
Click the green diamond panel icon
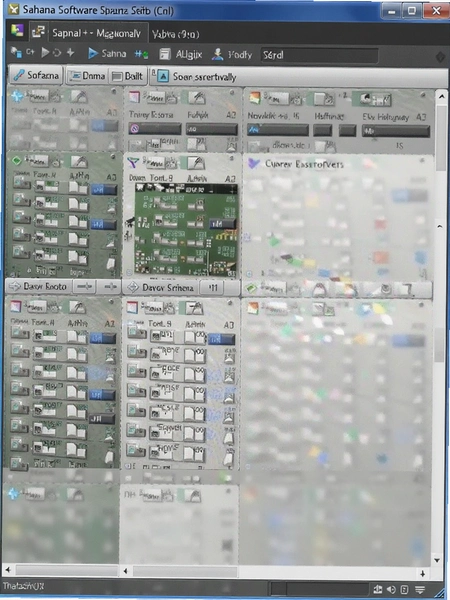(16, 161)
